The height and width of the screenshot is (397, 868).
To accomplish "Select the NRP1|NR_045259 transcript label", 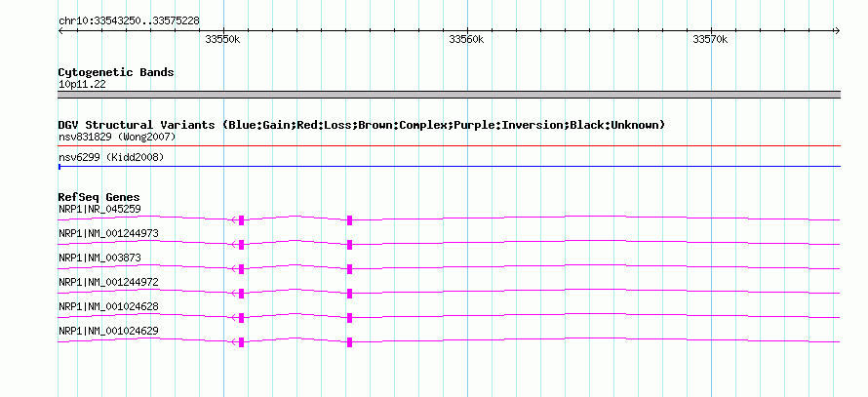I will [99, 210].
